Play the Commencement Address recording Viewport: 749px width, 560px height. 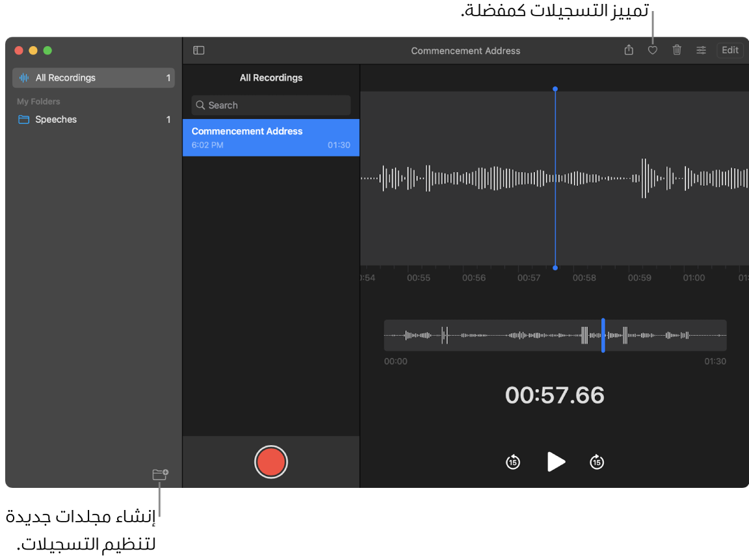coord(556,462)
